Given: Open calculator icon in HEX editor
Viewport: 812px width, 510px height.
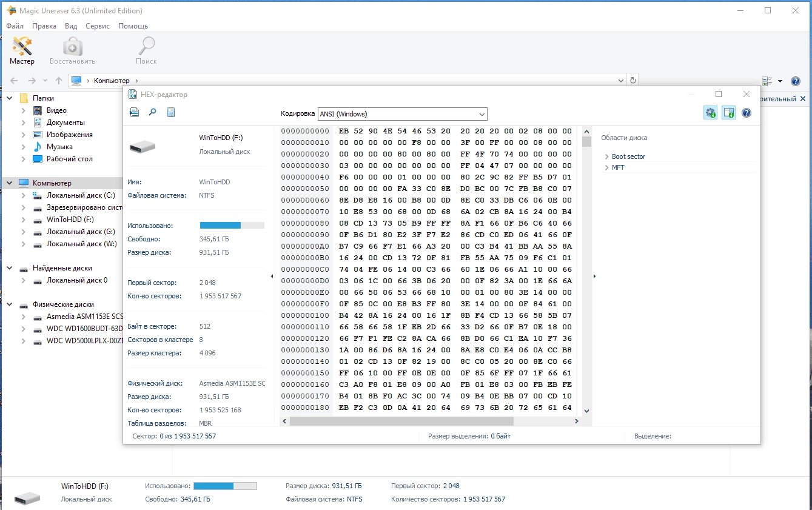Looking at the screenshot, I should click(x=171, y=112).
